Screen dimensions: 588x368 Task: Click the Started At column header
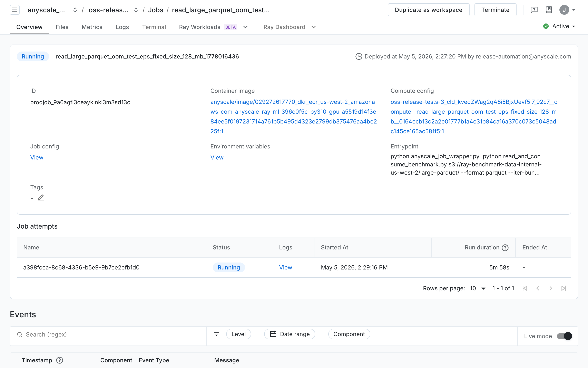334,248
